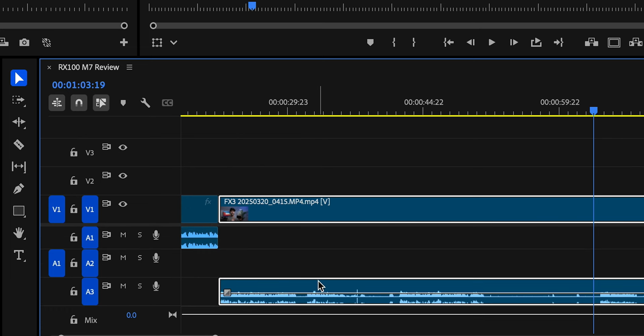Select the Pen tool in the toolbar
The width and height of the screenshot is (644, 336).
tap(18, 189)
